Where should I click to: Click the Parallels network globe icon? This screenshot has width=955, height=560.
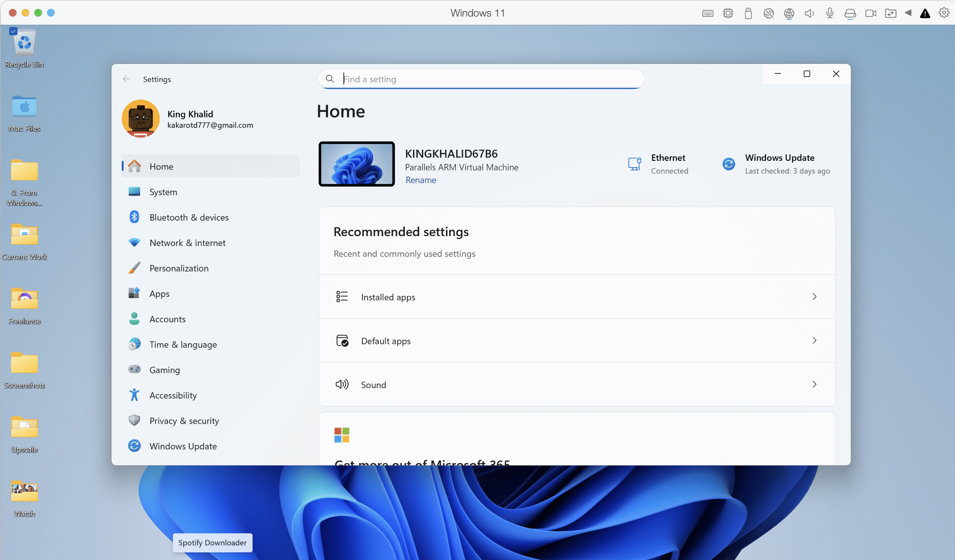pos(789,13)
